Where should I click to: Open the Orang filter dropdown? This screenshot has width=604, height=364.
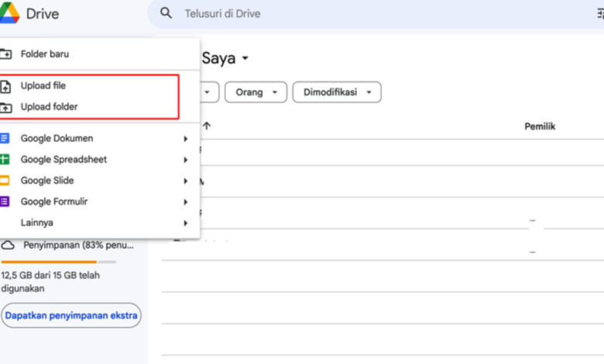coord(256,92)
